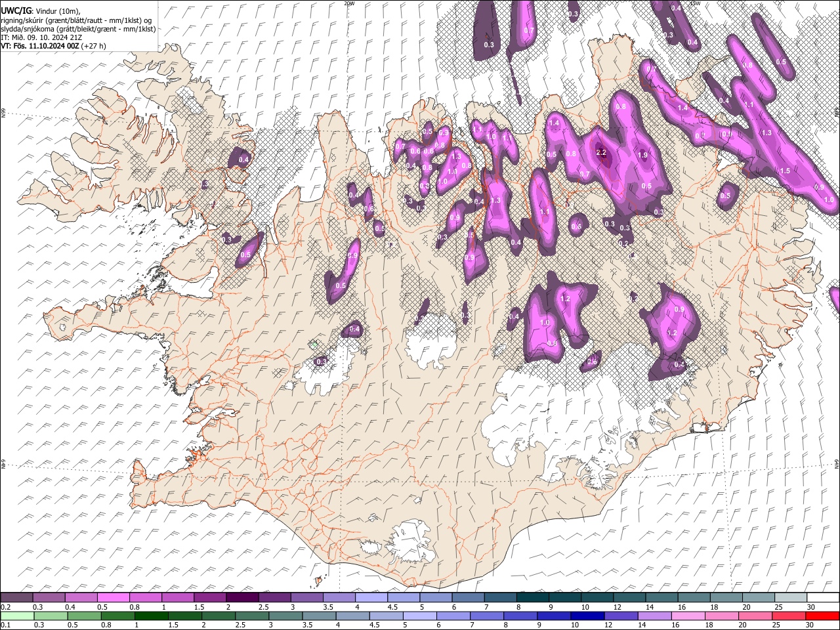Pick the darkest purple 2–2.5 snow scale swatch
The width and height of the screenshot is (840, 630).
click(x=242, y=598)
